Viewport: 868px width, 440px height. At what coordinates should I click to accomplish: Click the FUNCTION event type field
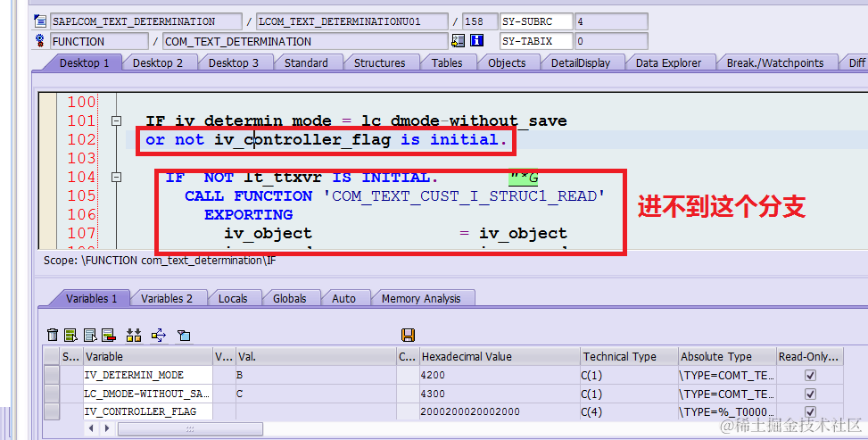99,41
